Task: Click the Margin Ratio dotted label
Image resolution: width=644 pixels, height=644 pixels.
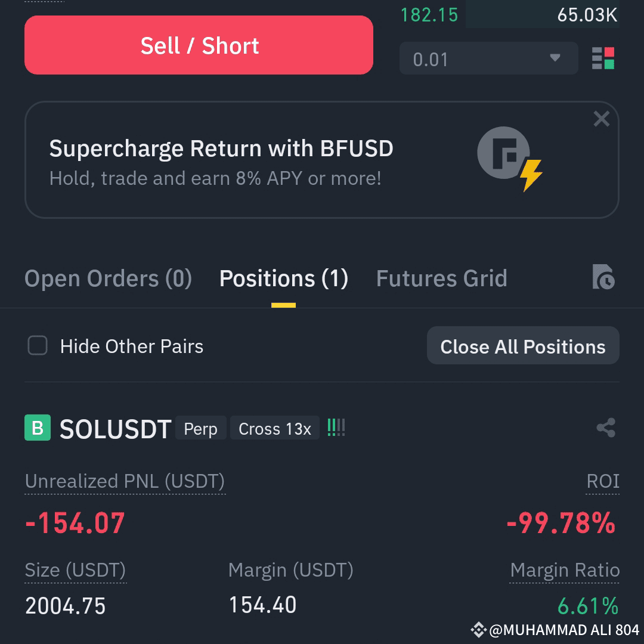Action: coord(565,570)
